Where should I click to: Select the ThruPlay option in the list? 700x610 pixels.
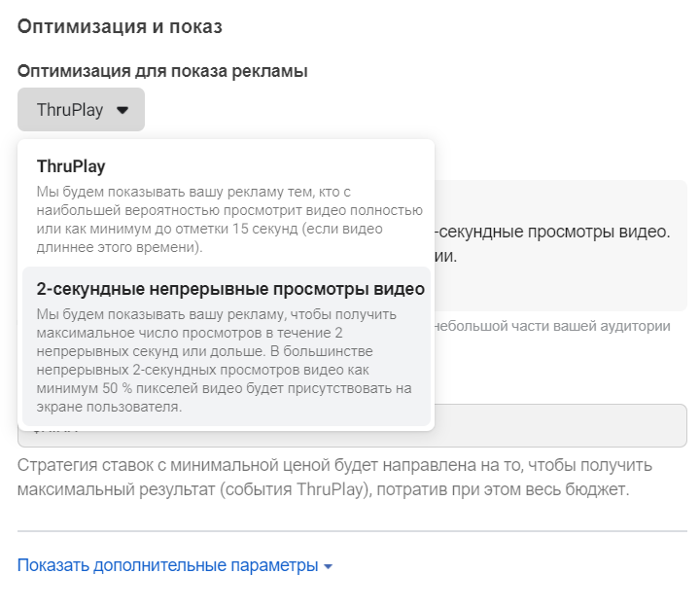click(x=227, y=205)
